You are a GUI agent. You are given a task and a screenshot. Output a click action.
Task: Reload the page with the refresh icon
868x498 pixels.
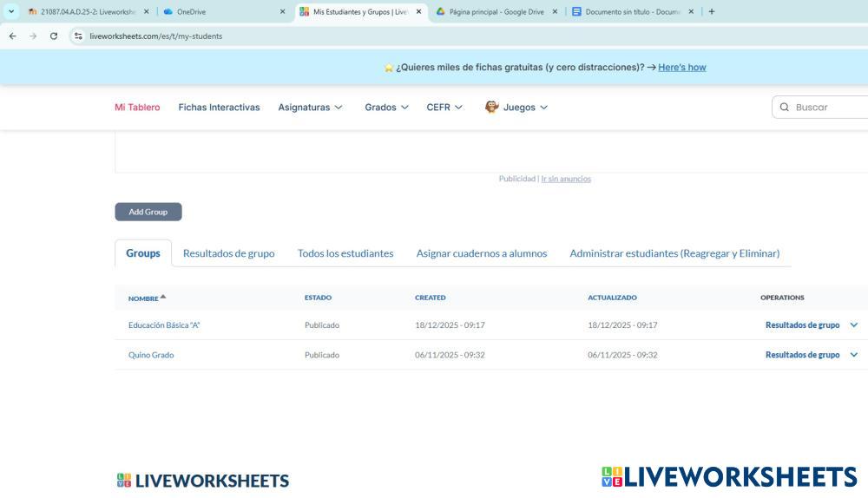click(x=54, y=36)
